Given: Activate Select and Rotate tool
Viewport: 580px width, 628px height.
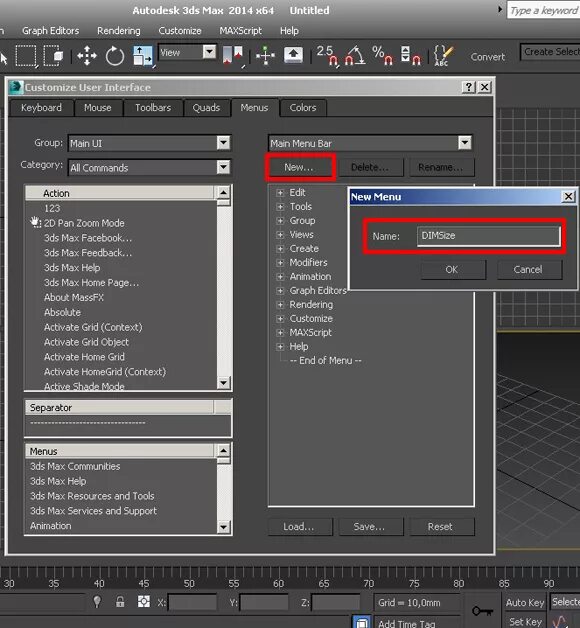Looking at the screenshot, I should click(115, 55).
